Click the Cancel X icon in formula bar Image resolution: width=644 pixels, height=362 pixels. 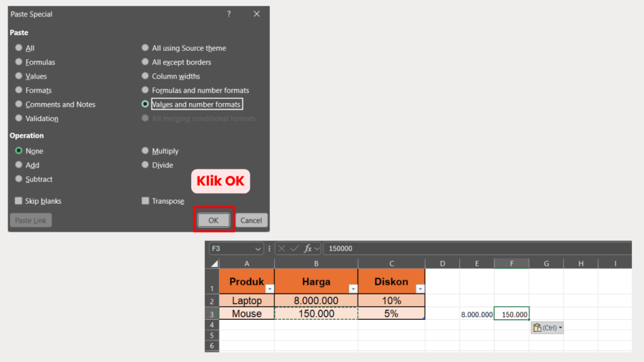(282, 248)
